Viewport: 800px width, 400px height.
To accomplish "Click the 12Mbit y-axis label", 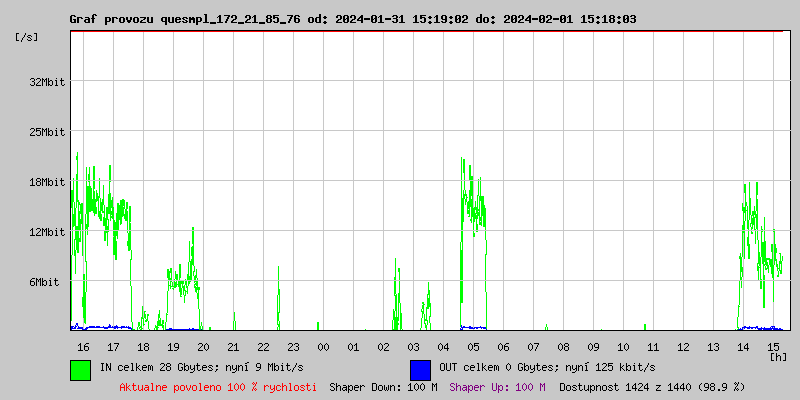I will coord(47,232).
